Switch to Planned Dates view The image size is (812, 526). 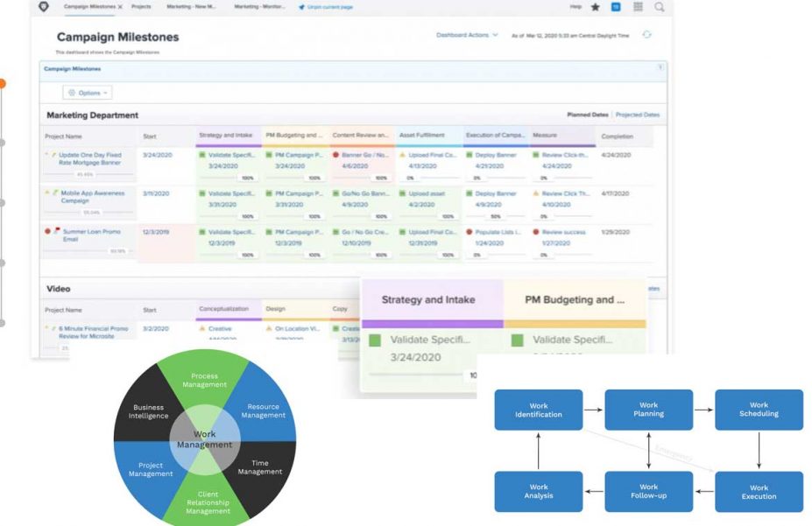(x=587, y=115)
